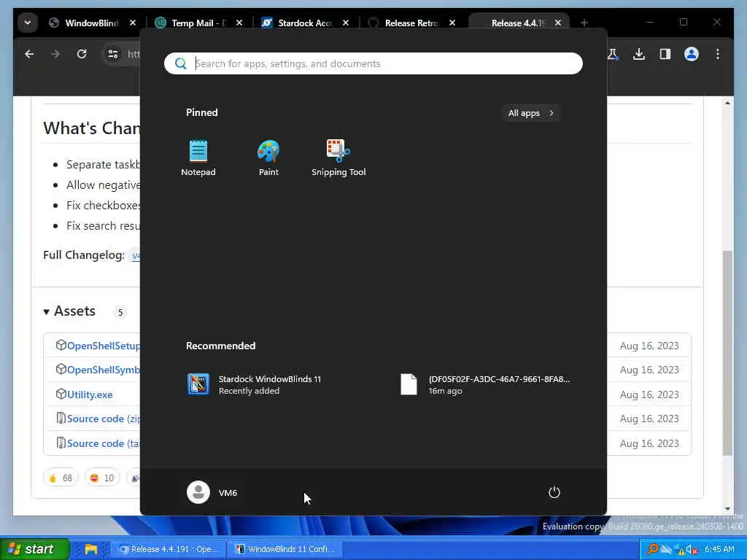
Task: Switch to the Release Retro tab
Action: click(x=411, y=23)
